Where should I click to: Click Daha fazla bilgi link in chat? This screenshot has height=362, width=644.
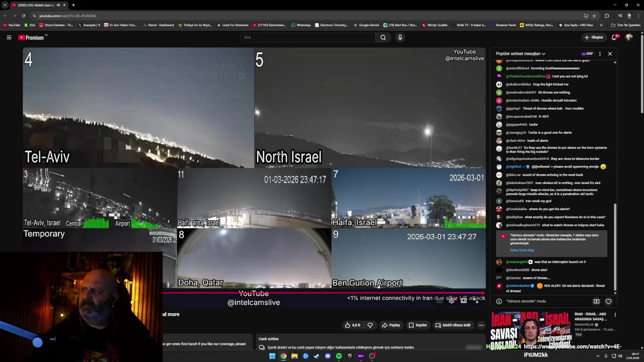point(522,250)
